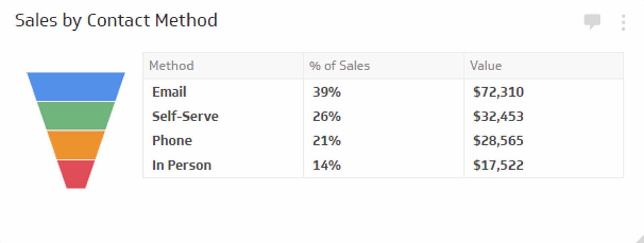
Task: Click the $28,565 Phone value
Action: tap(498, 140)
